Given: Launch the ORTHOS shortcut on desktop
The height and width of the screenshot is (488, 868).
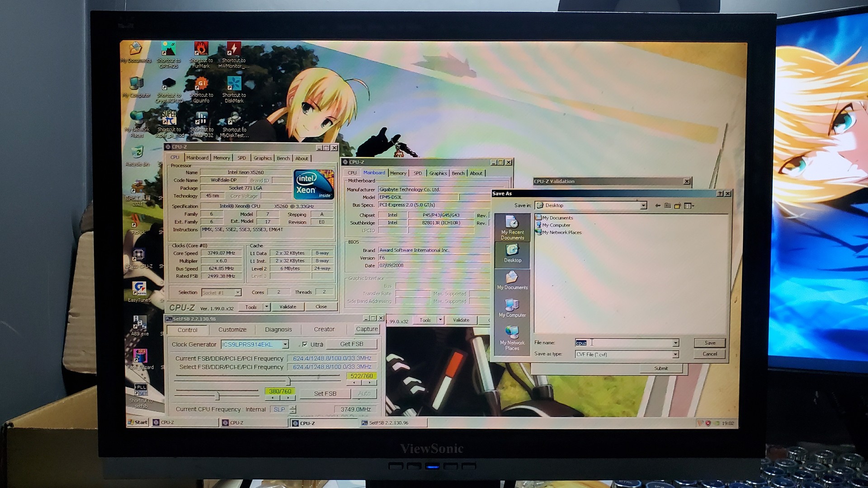Looking at the screenshot, I should pyautogui.click(x=169, y=55).
